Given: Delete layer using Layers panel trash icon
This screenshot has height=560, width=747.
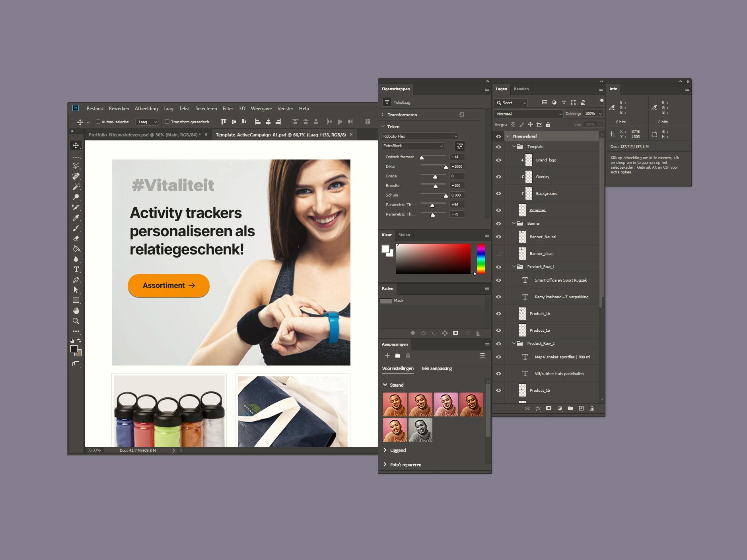Looking at the screenshot, I should pos(591,408).
